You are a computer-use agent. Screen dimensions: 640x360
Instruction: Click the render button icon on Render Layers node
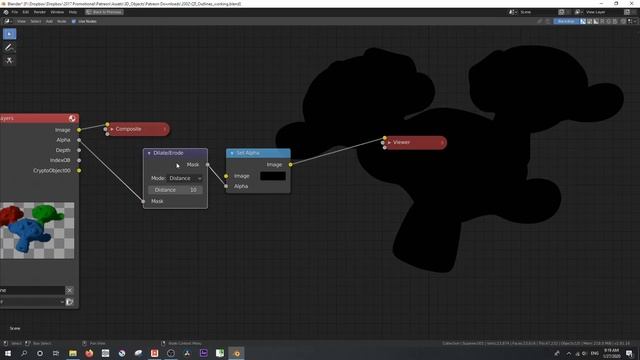coord(69,302)
